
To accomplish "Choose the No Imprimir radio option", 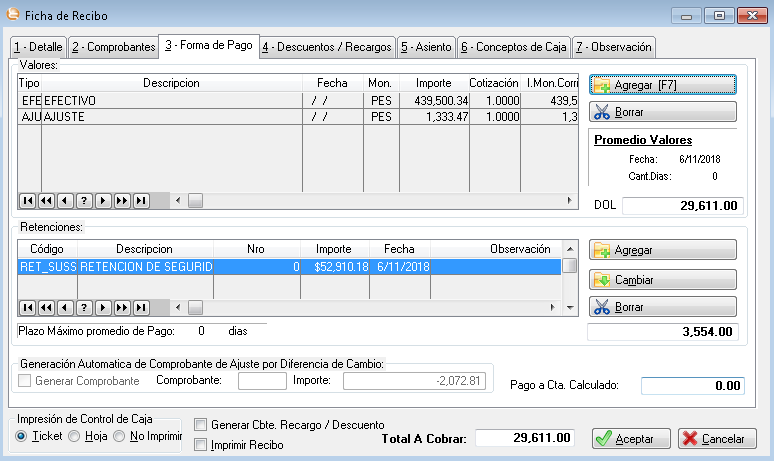I will (121, 436).
